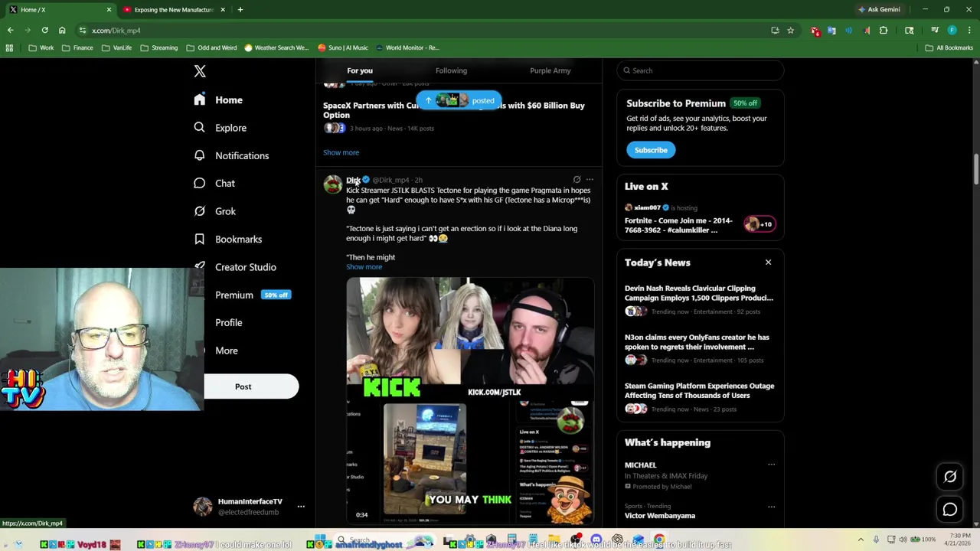Click Show more under trending news
980x551 pixels.
341,152
